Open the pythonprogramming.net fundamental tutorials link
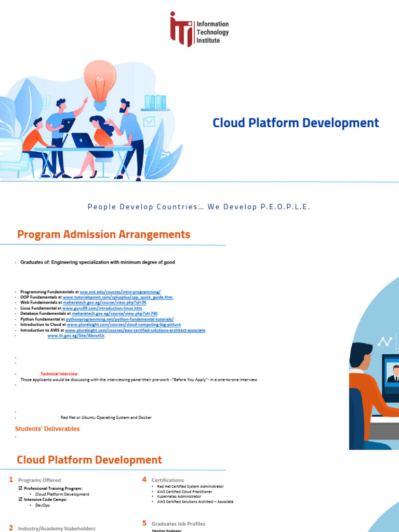This screenshot has height=532, width=399. pyautogui.click(x=120, y=320)
